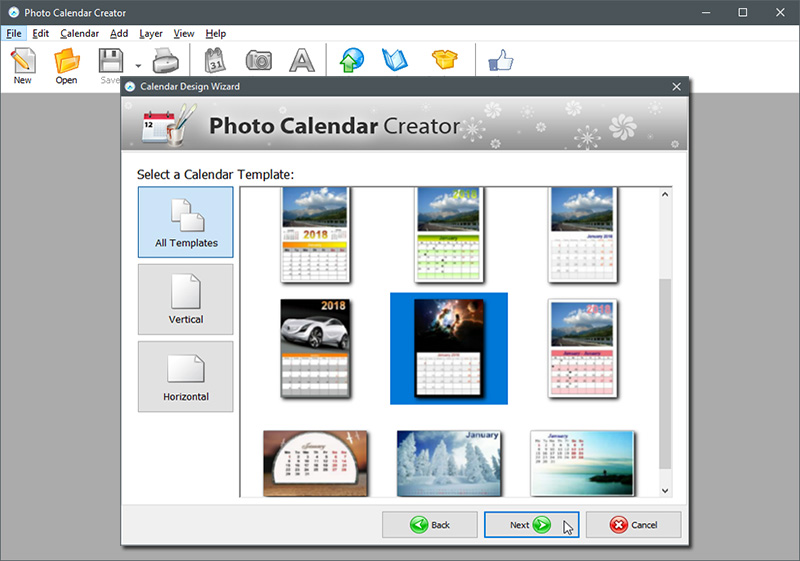Filter templates by Vertical orientation

click(x=186, y=299)
